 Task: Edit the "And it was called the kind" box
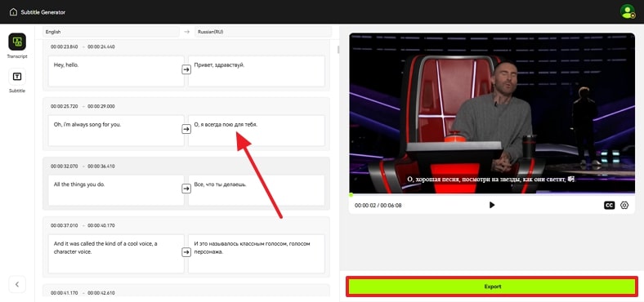coord(116,254)
